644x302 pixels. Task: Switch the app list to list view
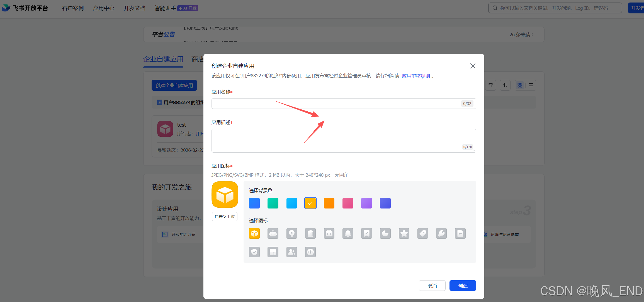(531, 85)
